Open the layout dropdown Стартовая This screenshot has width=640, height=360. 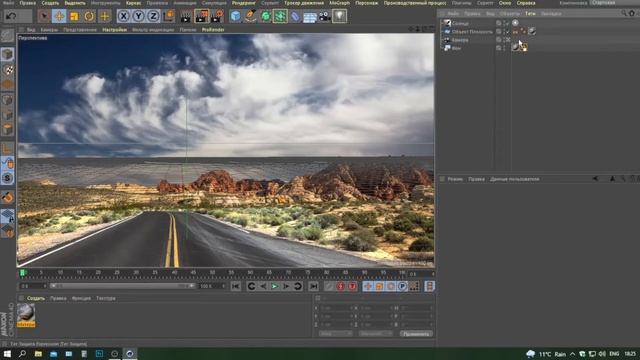coord(615,3)
